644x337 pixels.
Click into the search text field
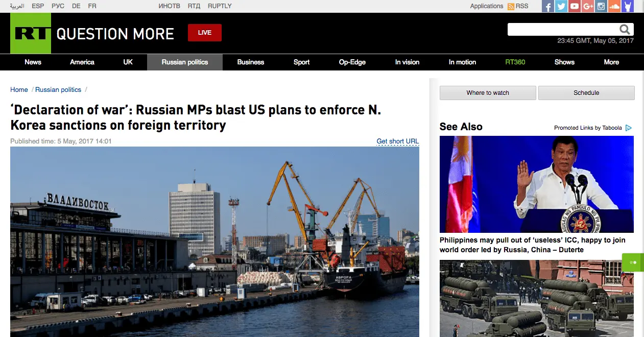point(562,30)
